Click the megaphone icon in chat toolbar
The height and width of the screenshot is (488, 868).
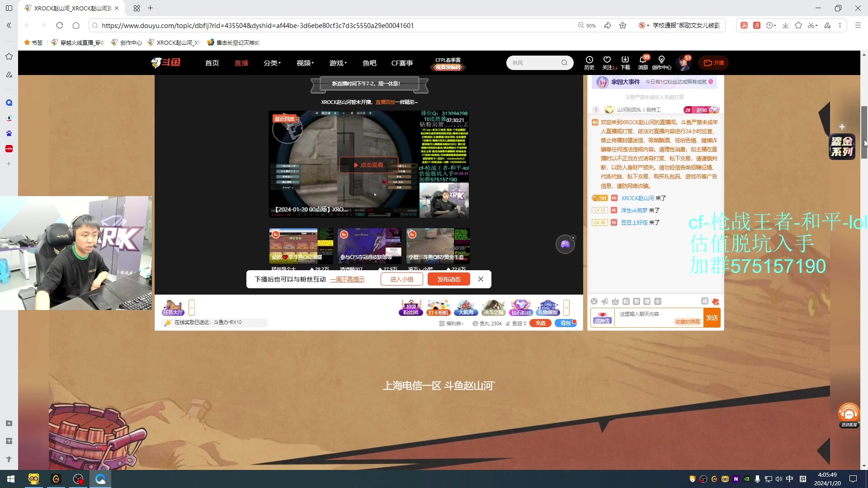point(605,301)
